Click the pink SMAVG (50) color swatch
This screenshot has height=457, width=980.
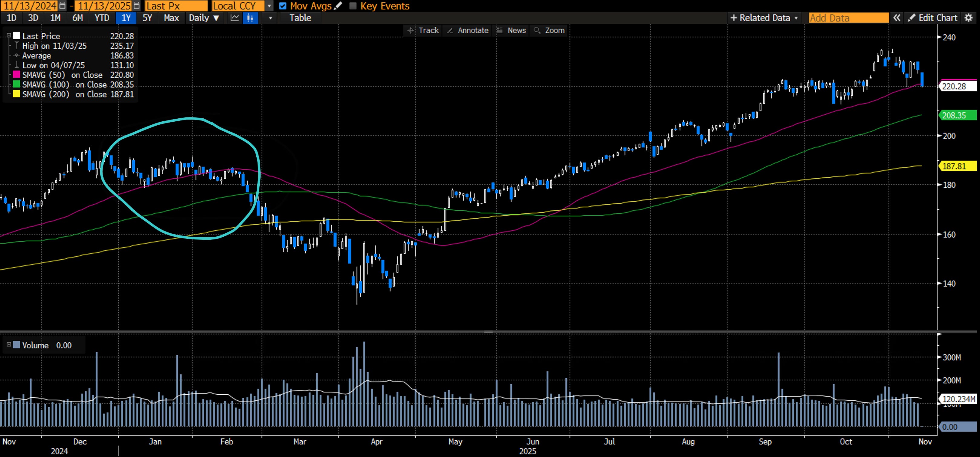[x=16, y=74]
